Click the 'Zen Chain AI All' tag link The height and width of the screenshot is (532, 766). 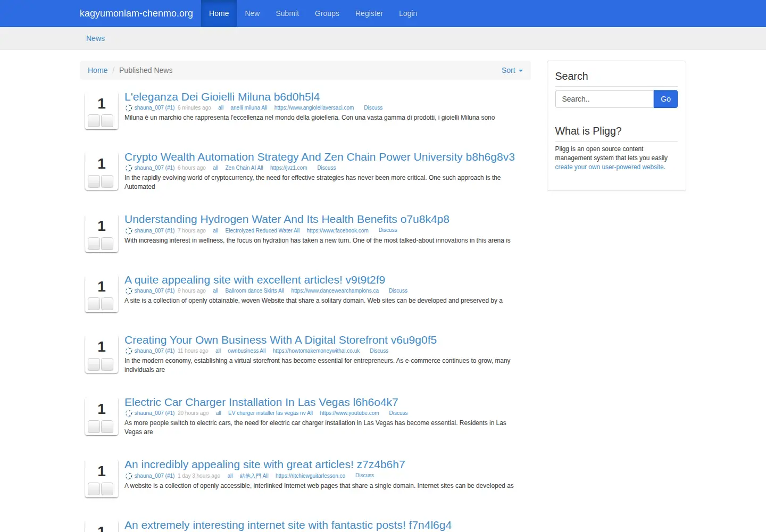tap(244, 168)
